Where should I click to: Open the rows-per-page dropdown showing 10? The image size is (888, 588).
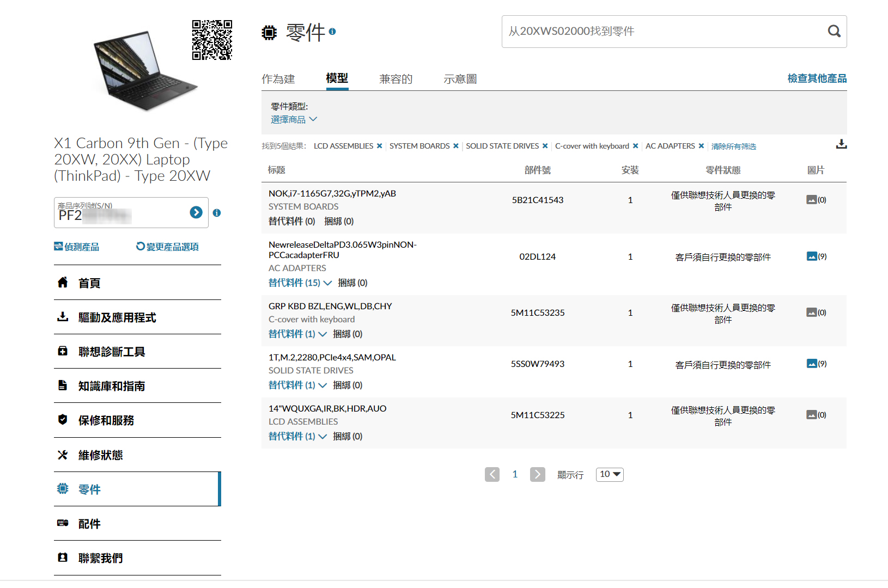click(610, 474)
